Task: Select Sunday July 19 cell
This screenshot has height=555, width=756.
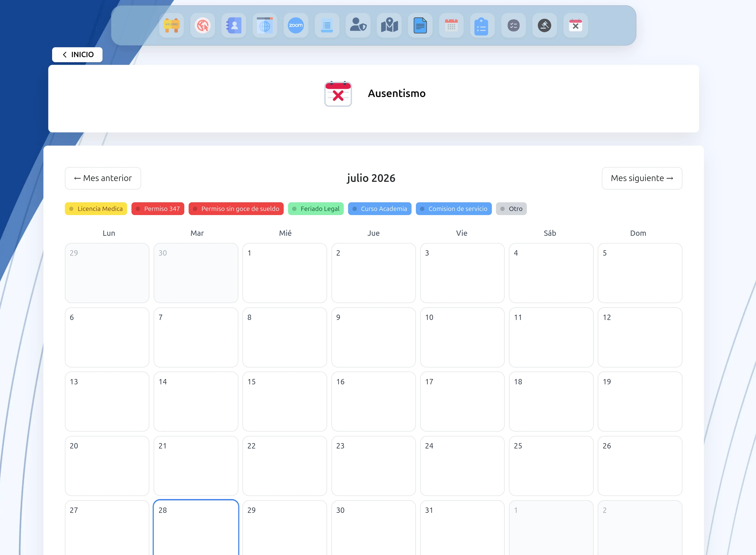Action: [640, 401]
